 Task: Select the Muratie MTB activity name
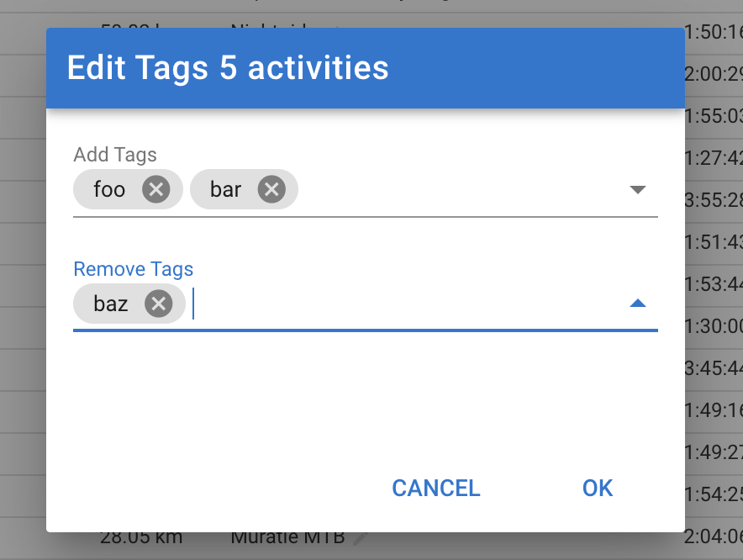coord(287,537)
